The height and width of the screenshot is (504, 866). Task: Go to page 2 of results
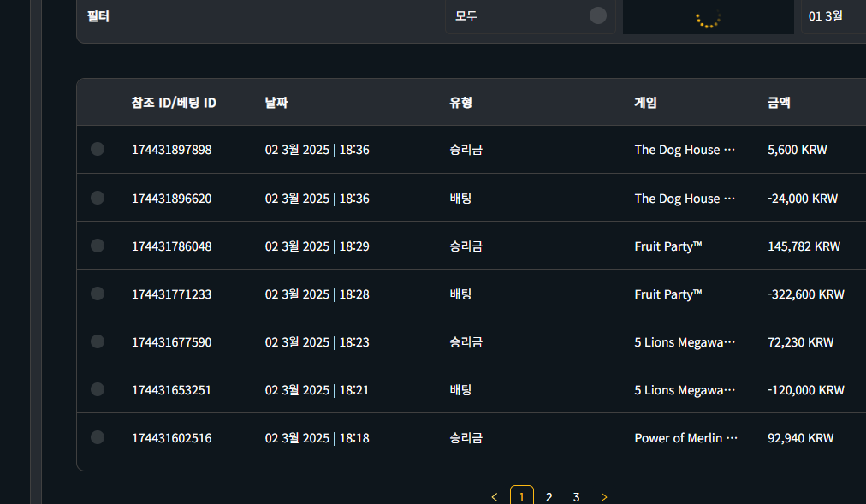click(549, 497)
